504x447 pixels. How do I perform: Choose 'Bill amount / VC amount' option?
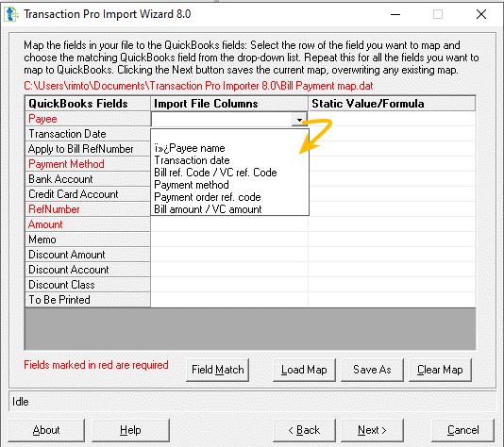(x=229, y=209)
